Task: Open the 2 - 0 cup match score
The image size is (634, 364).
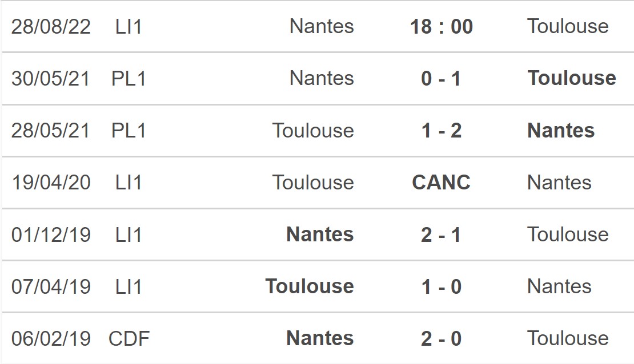Action: point(441,339)
